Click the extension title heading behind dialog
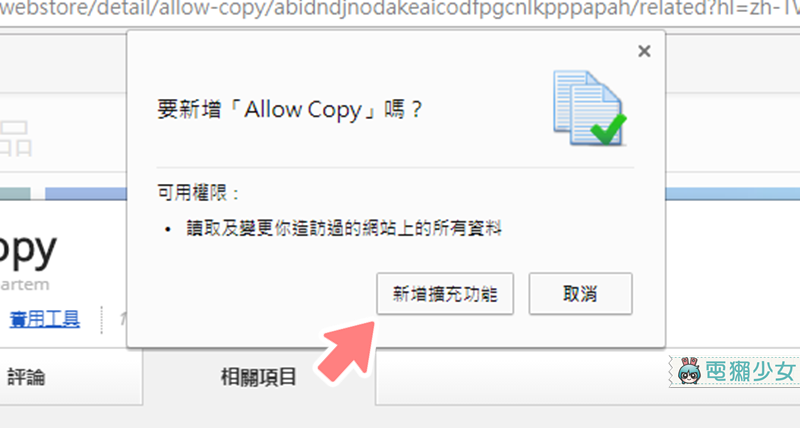Viewport: 800px width, 428px height. 28,249
